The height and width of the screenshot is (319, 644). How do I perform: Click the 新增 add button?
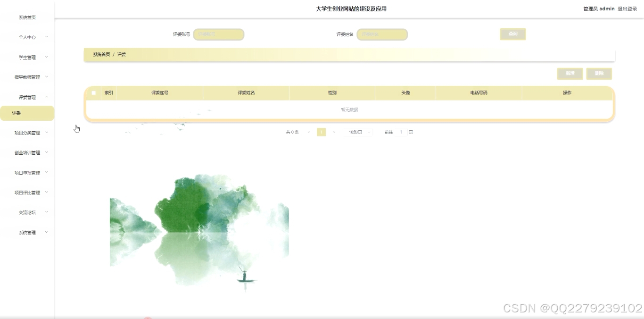[x=570, y=74]
